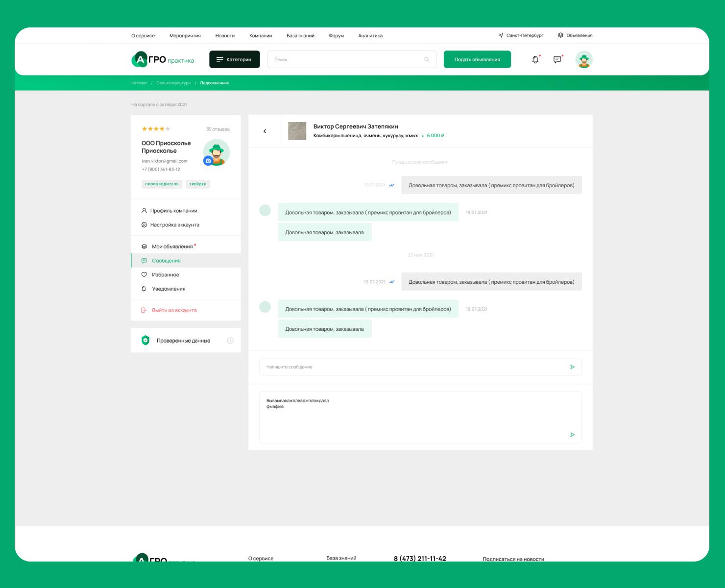Choose city Санкт-Петербург location selector
The image size is (725, 588).
[x=521, y=35]
